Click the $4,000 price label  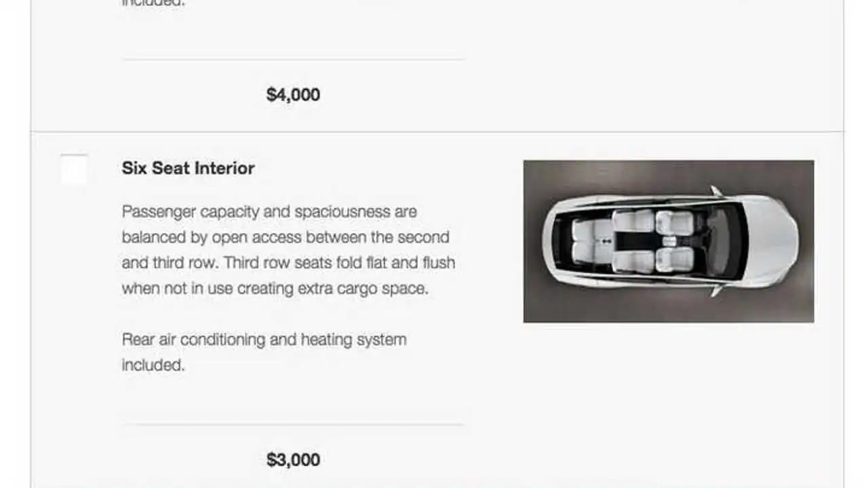point(293,94)
